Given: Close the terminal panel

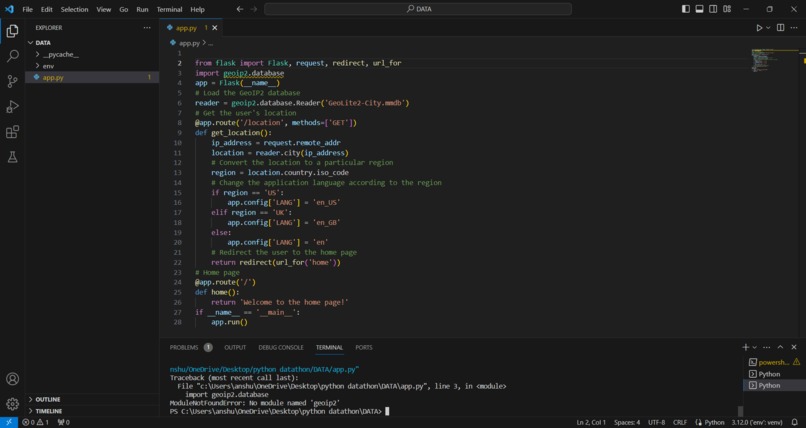Looking at the screenshot, I should tap(794, 347).
